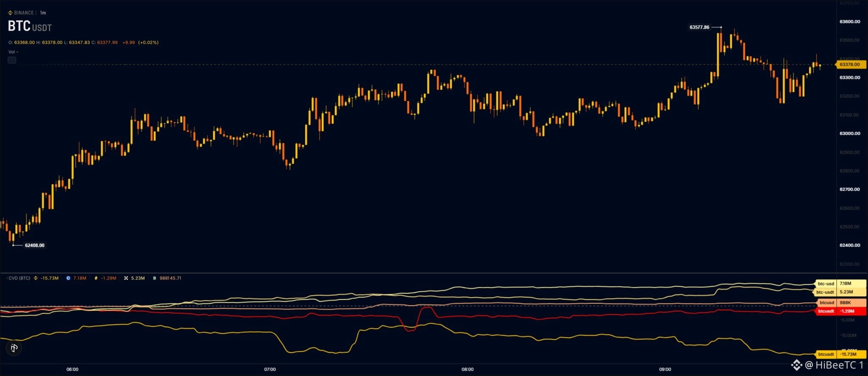This screenshot has height=376, width=868.
Task: Click the btc-usd series tag
Action: (826, 284)
